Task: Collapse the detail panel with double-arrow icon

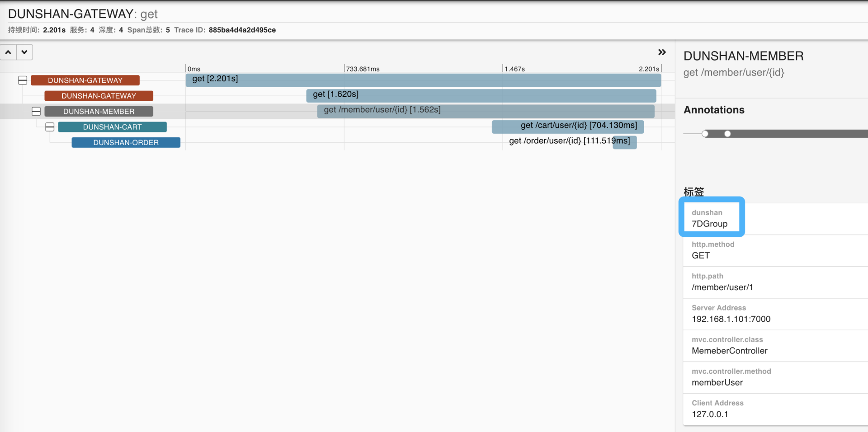Action: pos(662,52)
